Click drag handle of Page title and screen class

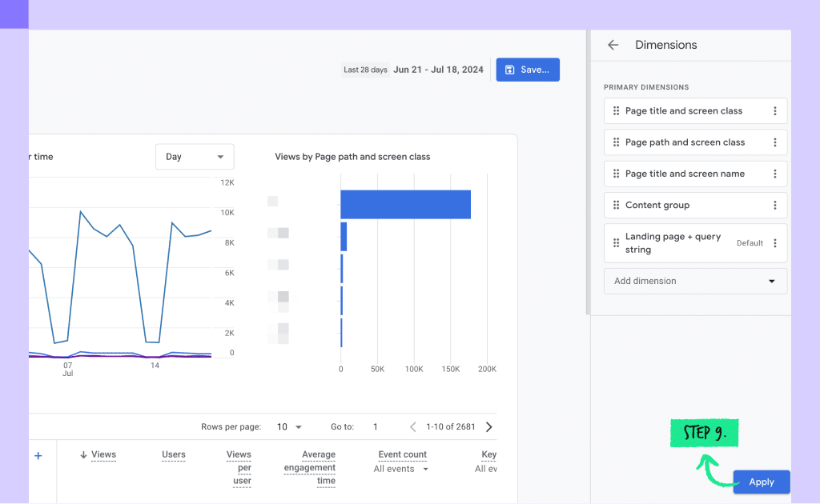pyautogui.click(x=616, y=110)
